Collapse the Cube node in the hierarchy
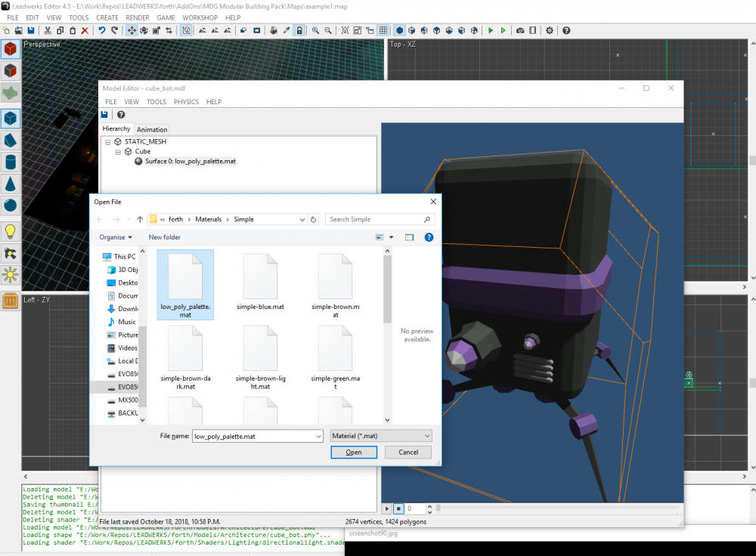 [x=119, y=151]
